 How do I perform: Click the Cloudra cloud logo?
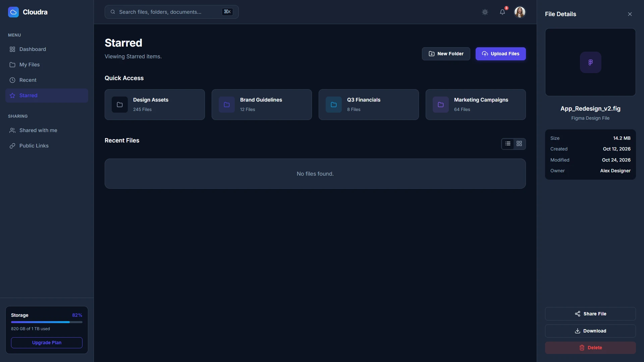(x=13, y=12)
